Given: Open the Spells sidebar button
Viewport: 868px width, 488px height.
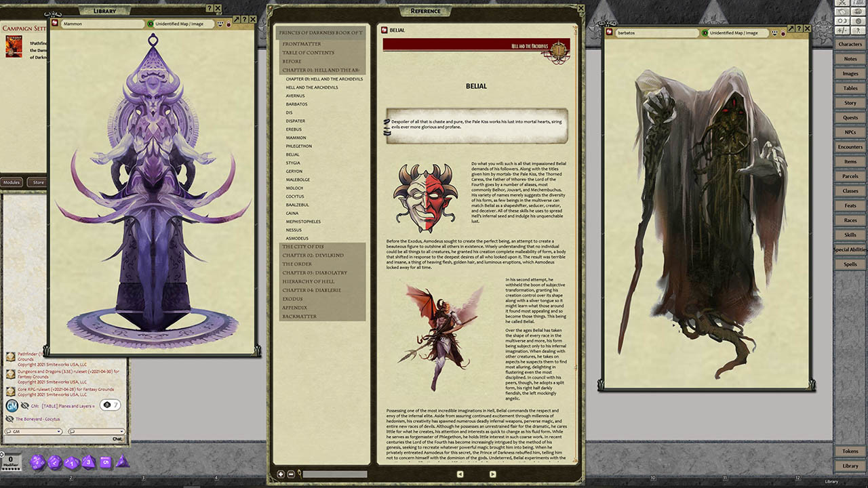Looking at the screenshot, I should point(850,264).
